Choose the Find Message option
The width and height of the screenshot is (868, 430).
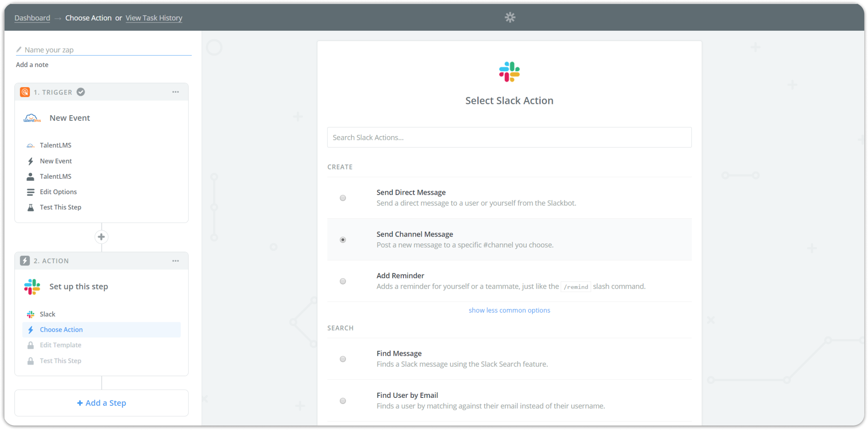coord(343,359)
